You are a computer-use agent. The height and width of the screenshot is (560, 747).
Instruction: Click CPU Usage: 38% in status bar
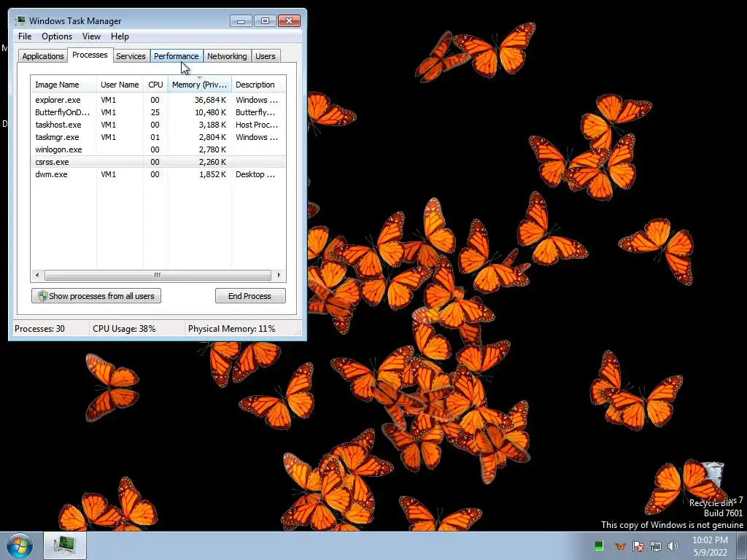(124, 329)
